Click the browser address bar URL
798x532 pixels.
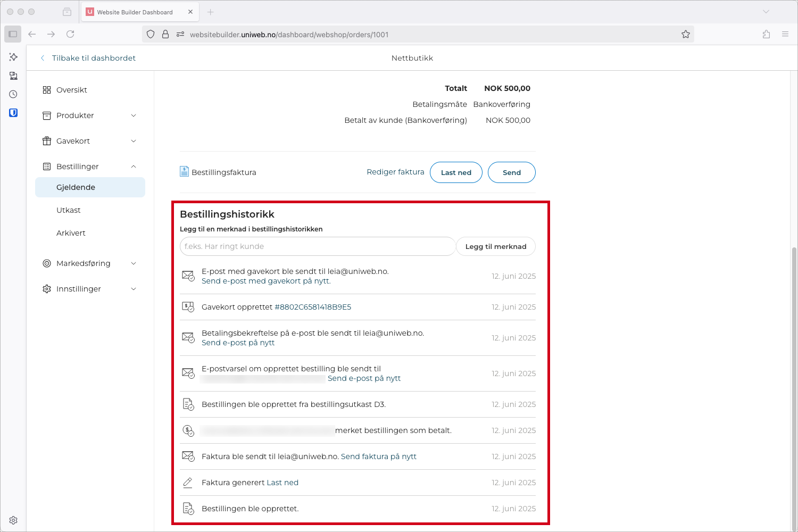coord(289,35)
